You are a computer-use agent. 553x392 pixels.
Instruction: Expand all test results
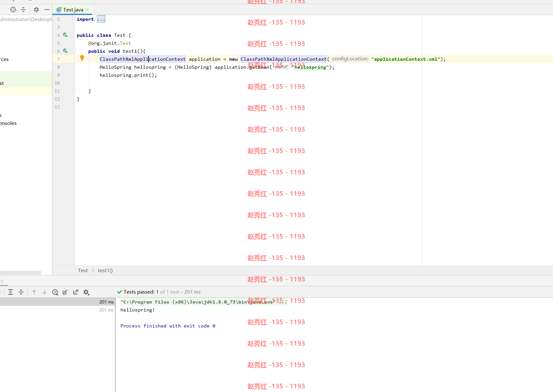[11, 292]
